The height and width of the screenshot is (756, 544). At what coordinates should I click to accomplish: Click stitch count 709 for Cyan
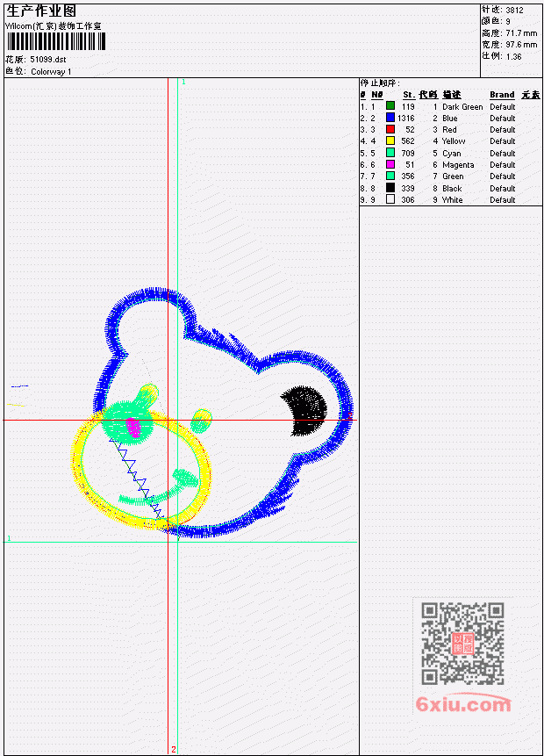408,154
